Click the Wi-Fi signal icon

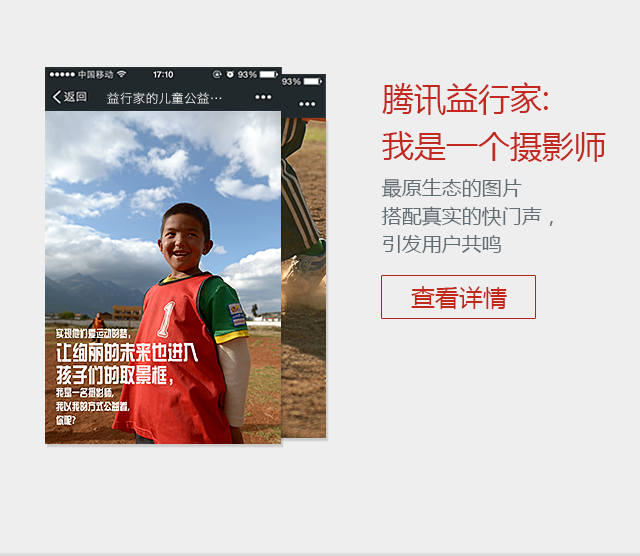pyautogui.click(x=121, y=74)
